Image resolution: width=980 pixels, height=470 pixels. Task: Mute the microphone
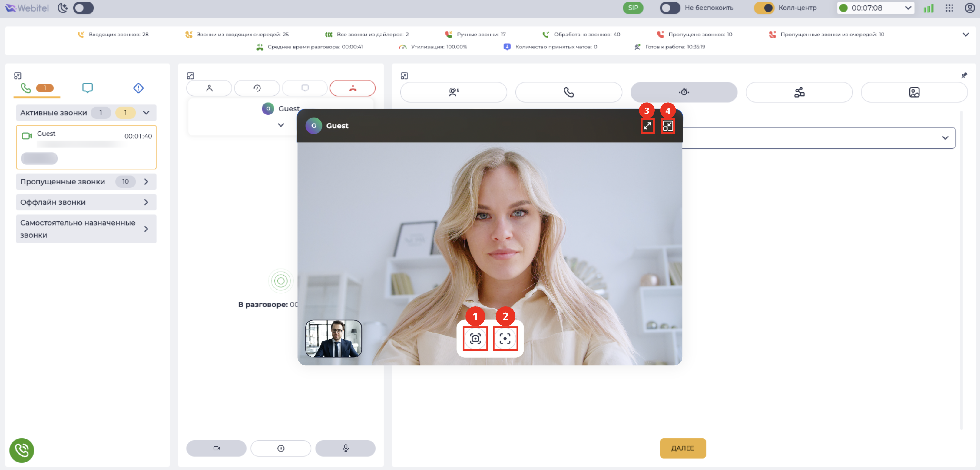pyautogui.click(x=346, y=448)
